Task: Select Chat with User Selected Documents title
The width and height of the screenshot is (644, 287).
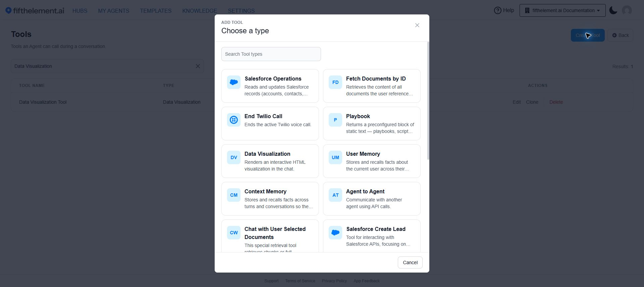Action: tap(275, 233)
